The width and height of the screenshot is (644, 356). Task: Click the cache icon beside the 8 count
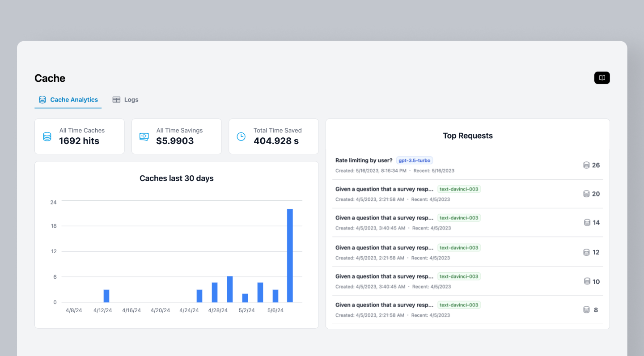tap(586, 309)
